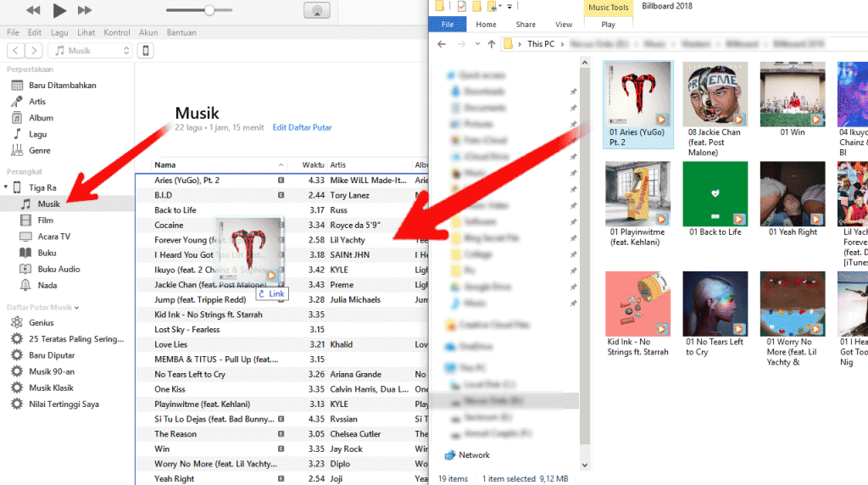The image size is (868, 485).
Task: Open the File menu in iTunes
Action: (x=13, y=33)
